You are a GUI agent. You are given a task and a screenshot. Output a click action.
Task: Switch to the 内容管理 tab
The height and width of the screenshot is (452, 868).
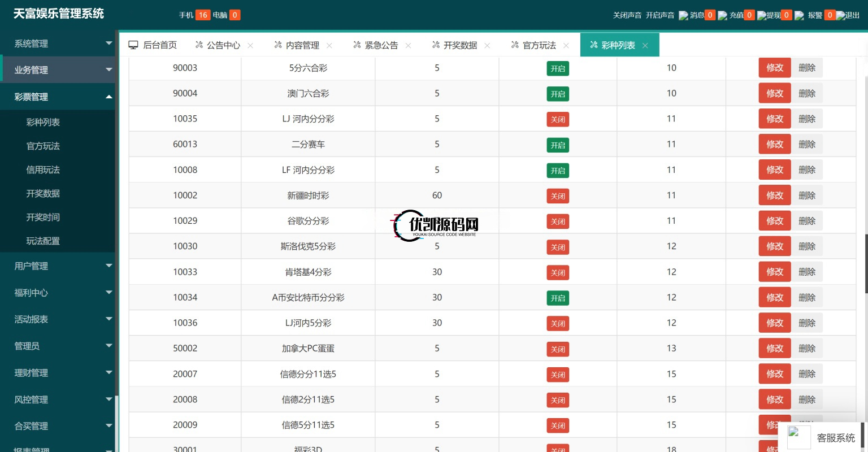tap(302, 45)
